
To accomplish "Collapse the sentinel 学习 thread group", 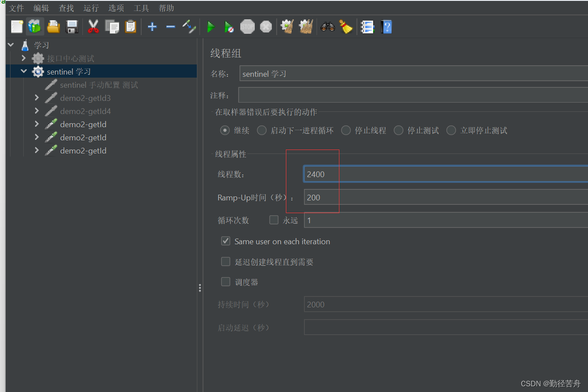I will (24, 71).
